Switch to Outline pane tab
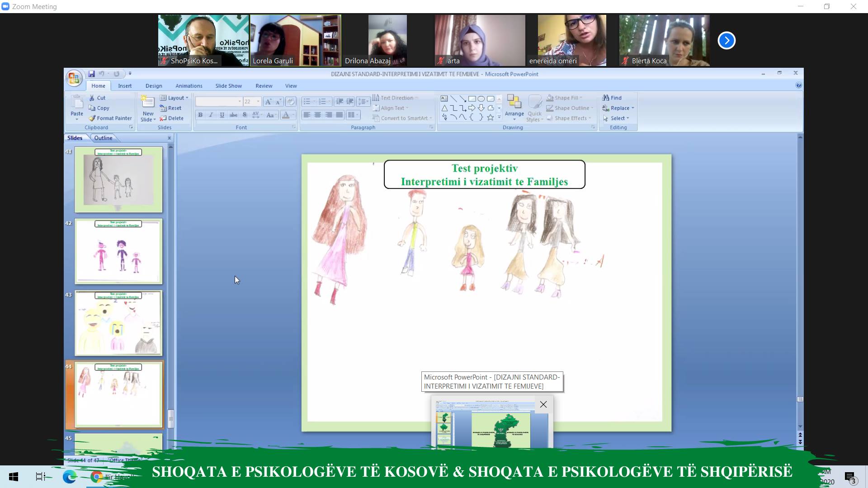Viewport: 868px width, 488px height. 103,138
